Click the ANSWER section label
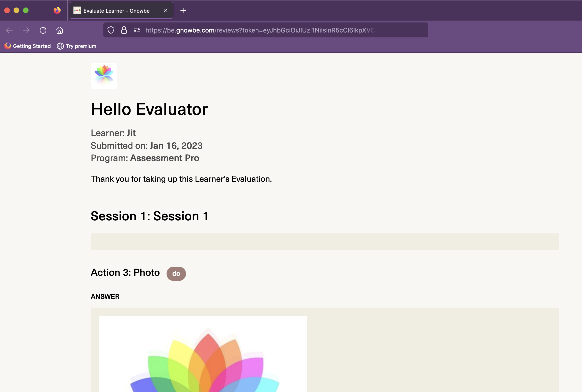This screenshot has height=392, width=582. point(105,297)
